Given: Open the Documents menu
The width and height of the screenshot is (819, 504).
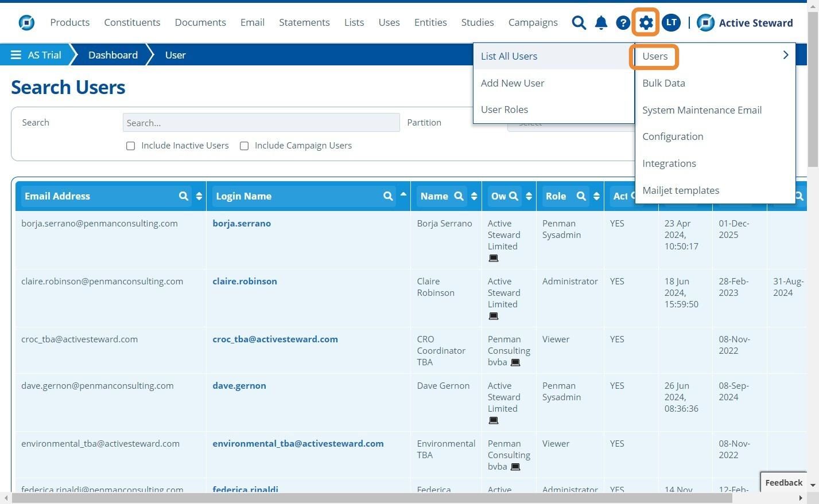Looking at the screenshot, I should coord(200,22).
